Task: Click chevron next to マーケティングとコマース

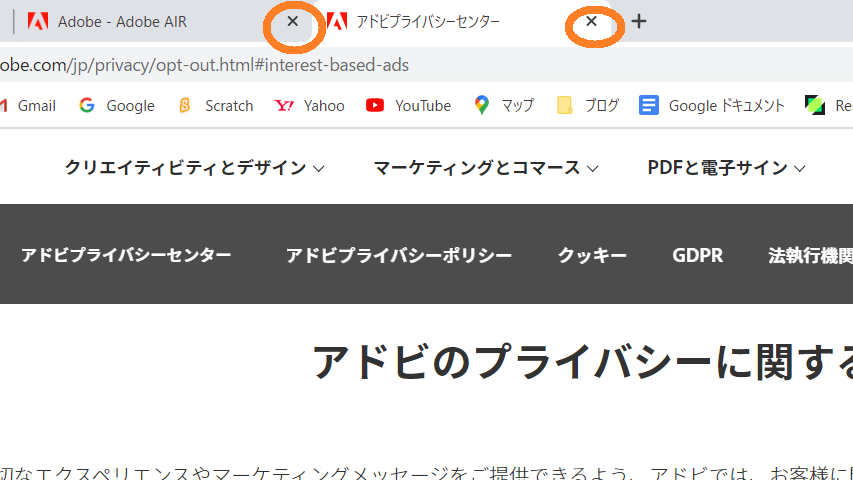Action: (x=593, y=169)
